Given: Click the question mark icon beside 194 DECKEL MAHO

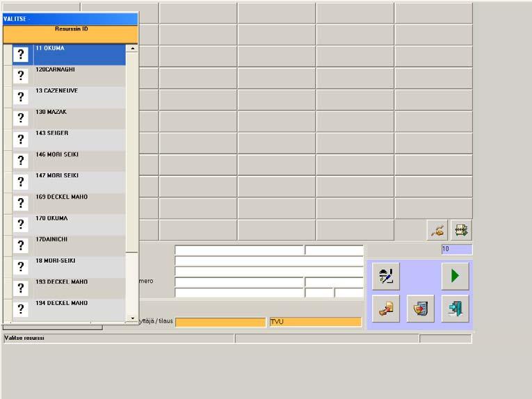Looking at the screenshot, I should [21, 309].
